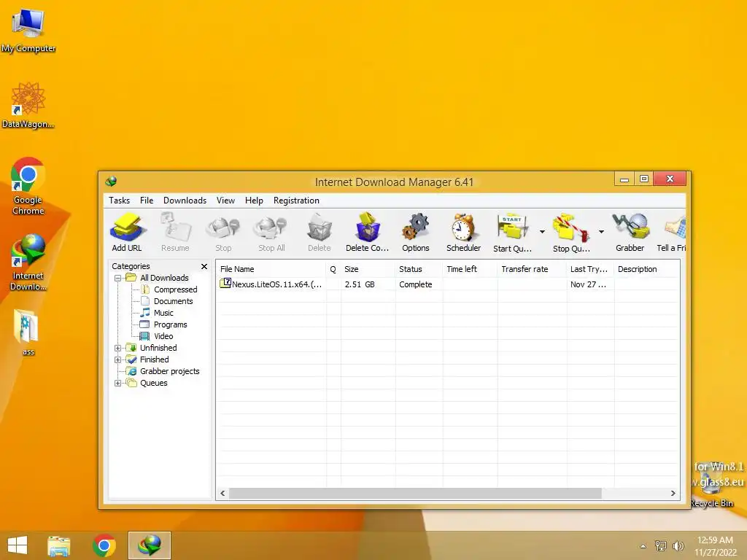The image size is (747, 560).
Task: Open the File menu
Action: (147, 201)
